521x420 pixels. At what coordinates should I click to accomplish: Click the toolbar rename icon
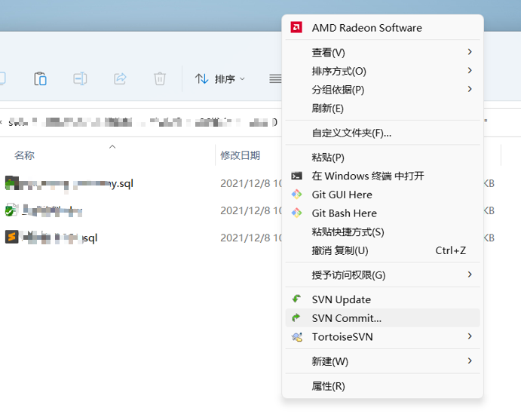click(x=80, y=78)
